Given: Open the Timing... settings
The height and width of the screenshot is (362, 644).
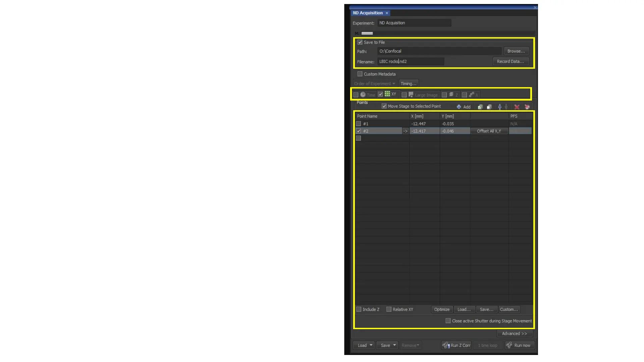Looking at the screenshot, I should click(x=409, y=83).
